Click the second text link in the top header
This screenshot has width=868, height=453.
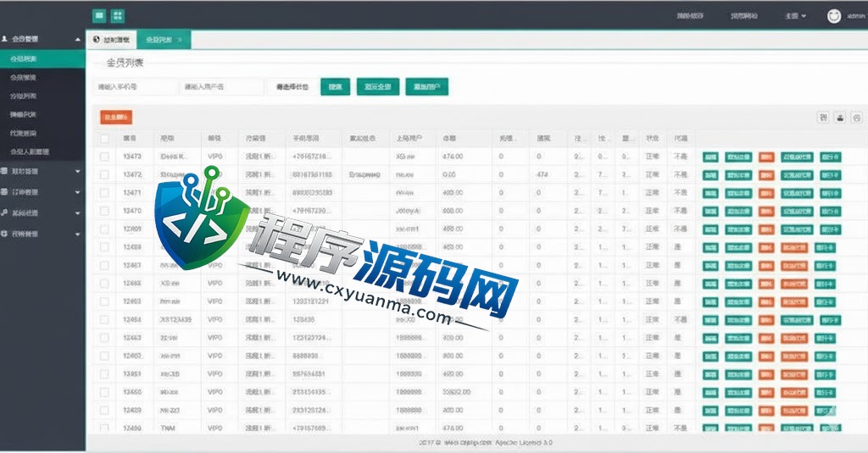[743, 16]
